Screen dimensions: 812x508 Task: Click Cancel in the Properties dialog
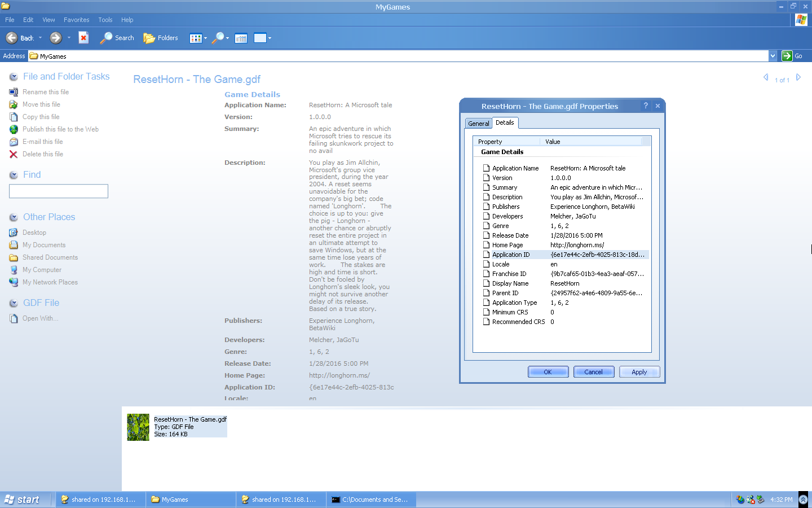[594, 372]
